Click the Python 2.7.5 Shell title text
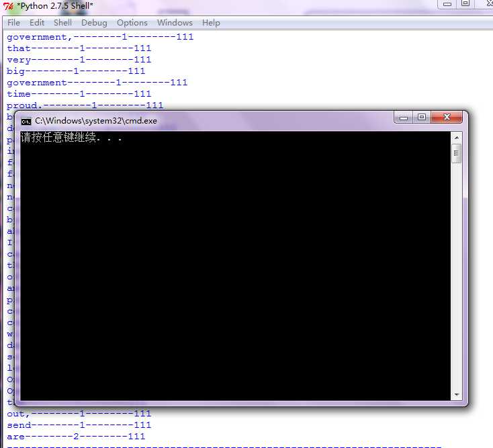The width and height of the screenshot is (493, 448). 54,5
